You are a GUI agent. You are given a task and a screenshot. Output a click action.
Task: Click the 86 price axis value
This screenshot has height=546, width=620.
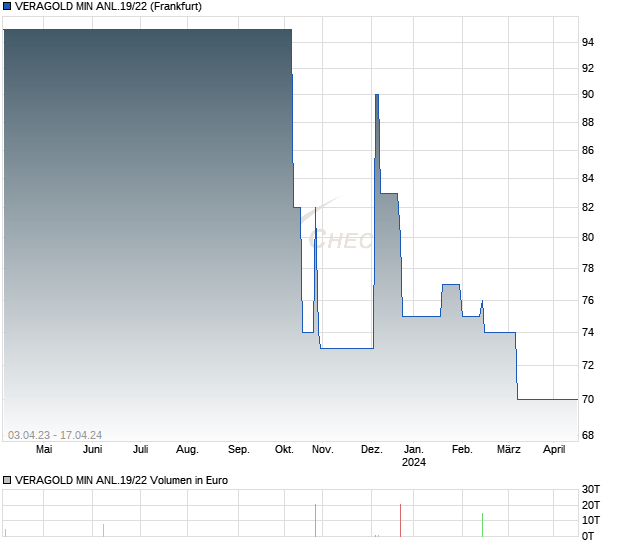[588, 150]
